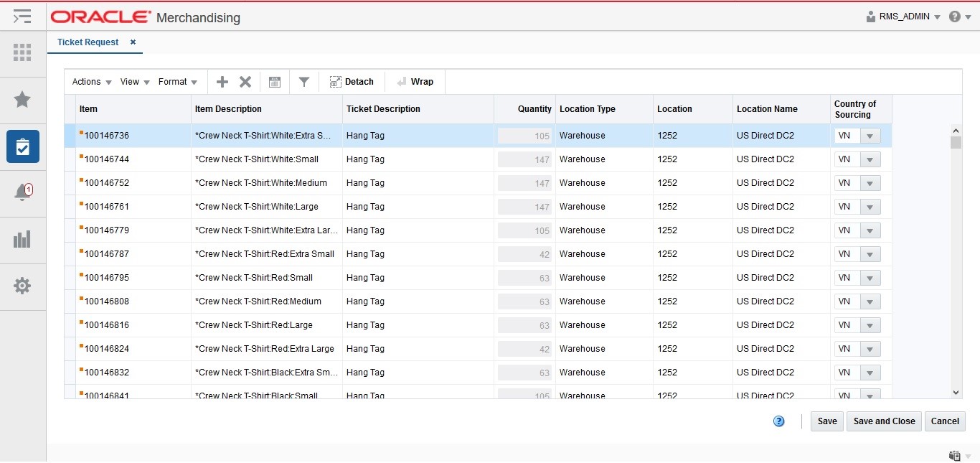
Task: Open the Actions menu
Action: coord(92,82)
